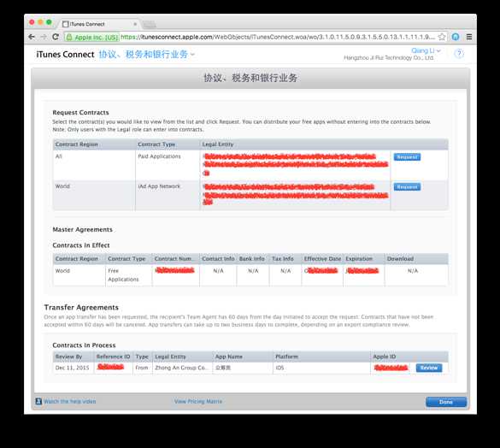The image size is (500, 448).
Task: Review the Dec 11, 2015 transfer contract
Action: [x=429, y=368]
